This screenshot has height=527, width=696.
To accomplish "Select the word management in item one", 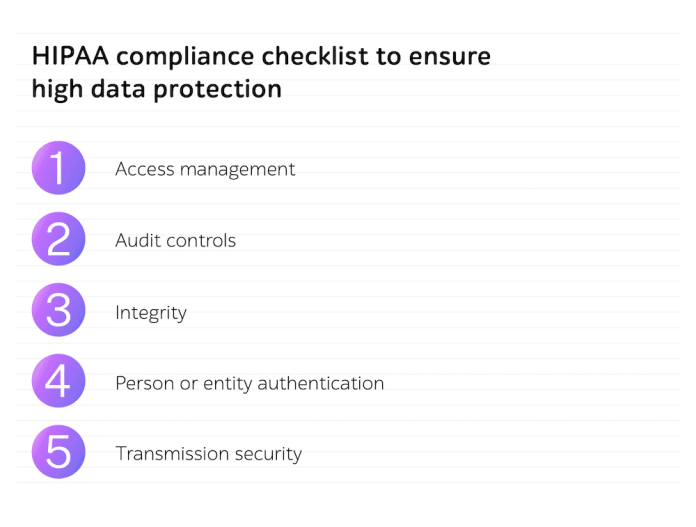I will 237,170.
